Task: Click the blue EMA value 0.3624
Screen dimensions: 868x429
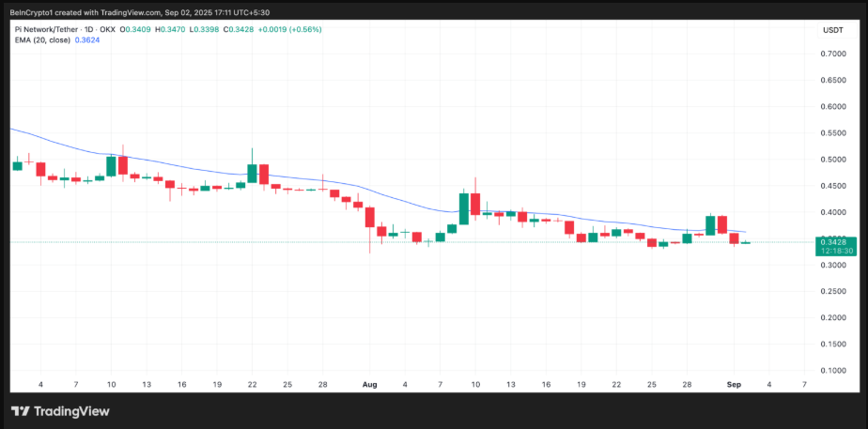Action: pyautogui.click(x=86, y=40)
